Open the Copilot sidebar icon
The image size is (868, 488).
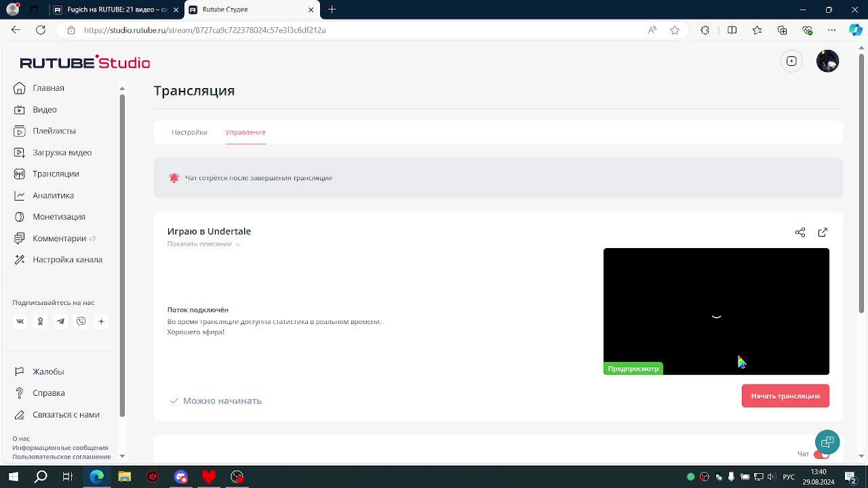(856, 30)
